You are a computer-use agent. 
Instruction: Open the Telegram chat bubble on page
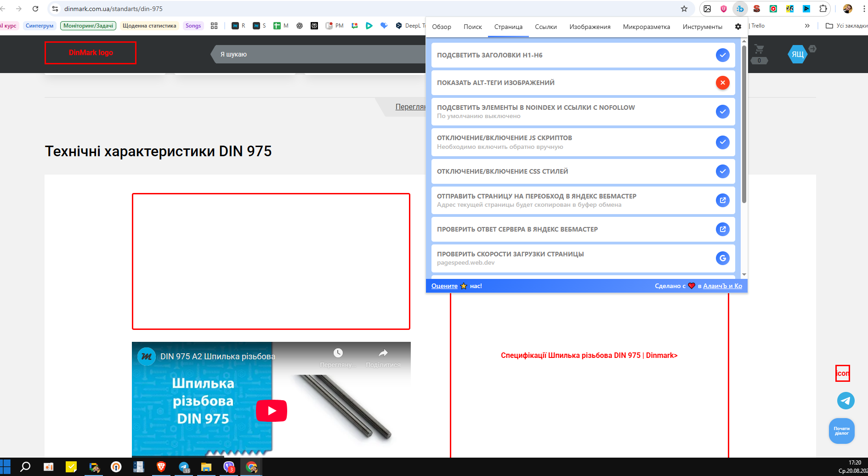pos(845,401)
